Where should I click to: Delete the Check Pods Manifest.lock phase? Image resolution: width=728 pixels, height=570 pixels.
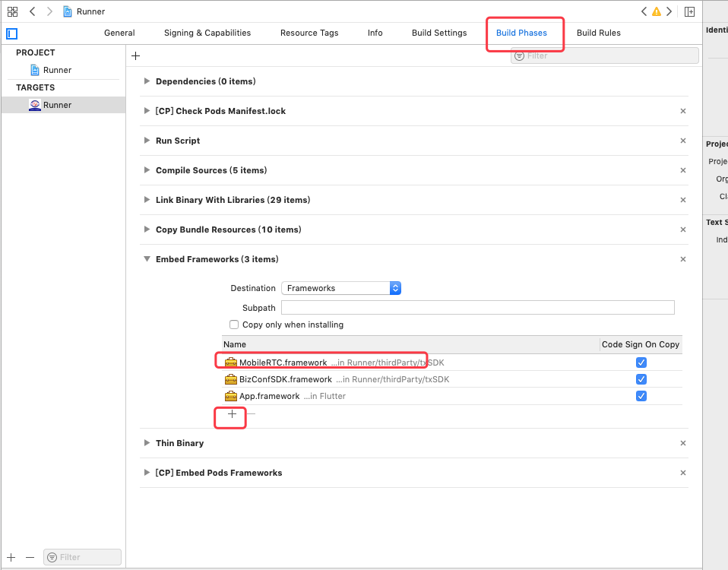tap(683, 111)
